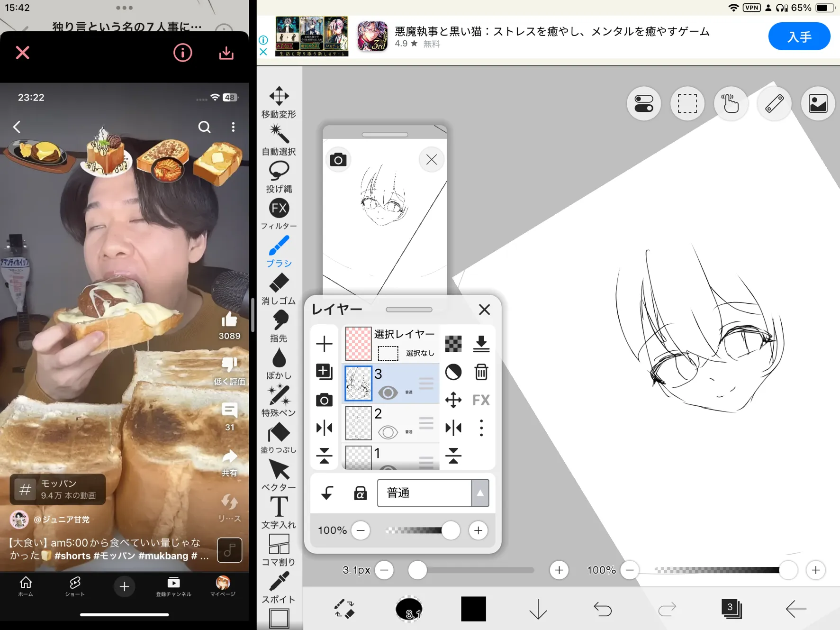Toggle visibility of layer 3
This screenshot has width=840, height=630.
(x=388, y=393)
